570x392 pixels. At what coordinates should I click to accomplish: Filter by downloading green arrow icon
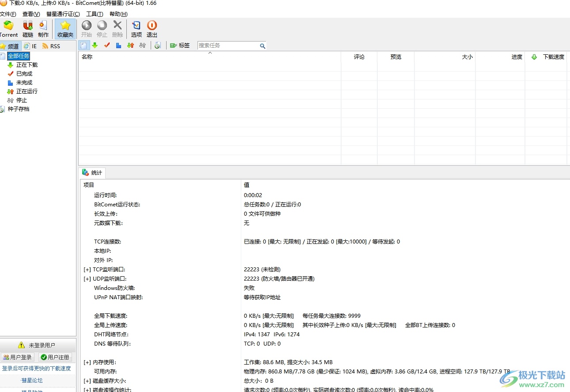(x=95, y=46)
